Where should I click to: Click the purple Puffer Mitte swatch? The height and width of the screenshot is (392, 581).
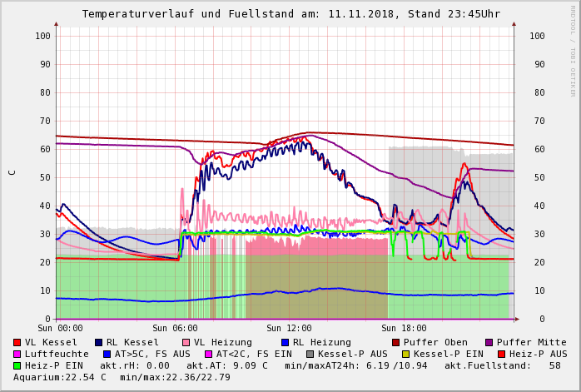(x=489, y=342)
